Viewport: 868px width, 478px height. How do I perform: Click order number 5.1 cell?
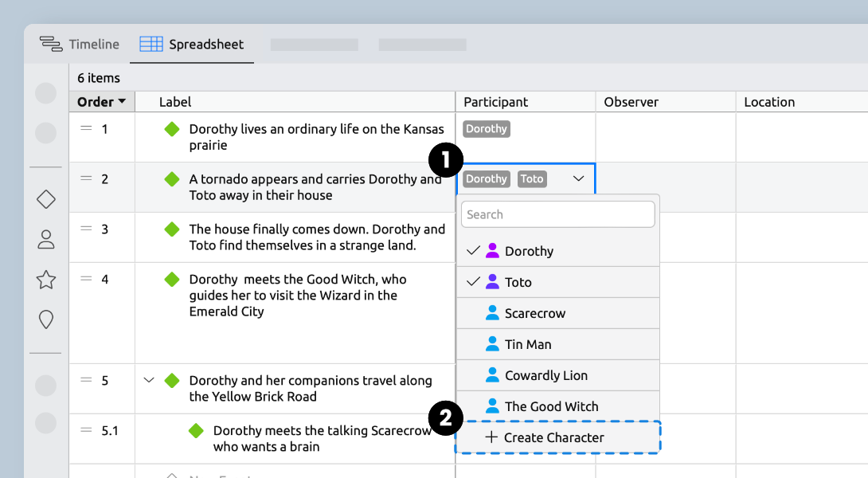coord(110,430)
